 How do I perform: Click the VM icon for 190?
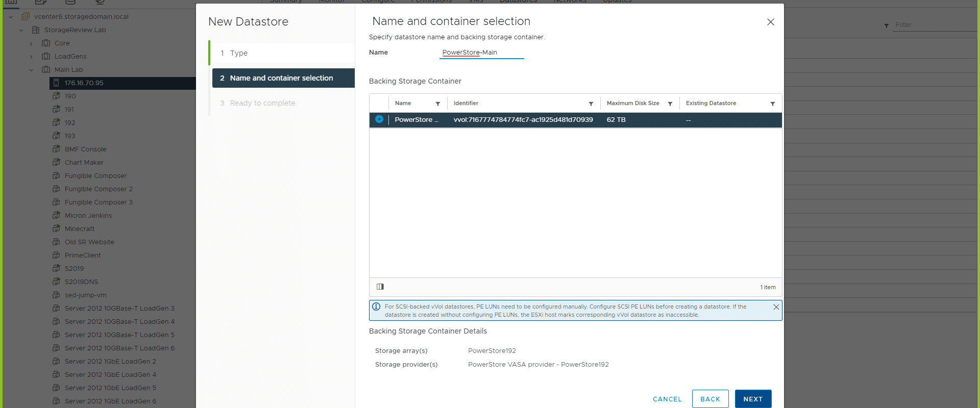click(x=56, y=96)
